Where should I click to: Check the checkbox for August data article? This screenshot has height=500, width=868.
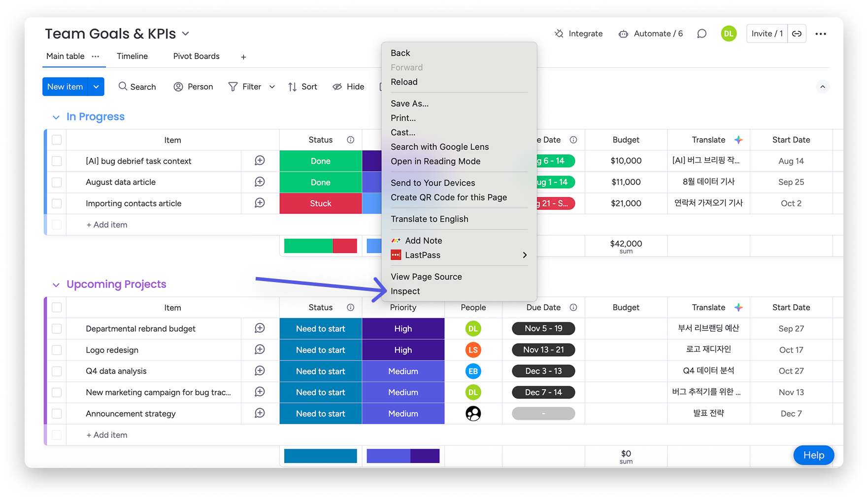(56, 182)
